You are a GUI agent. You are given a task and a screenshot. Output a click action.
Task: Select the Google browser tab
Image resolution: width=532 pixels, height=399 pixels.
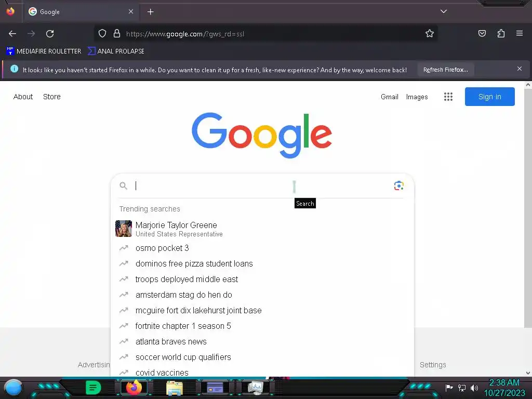pos(81,11)
